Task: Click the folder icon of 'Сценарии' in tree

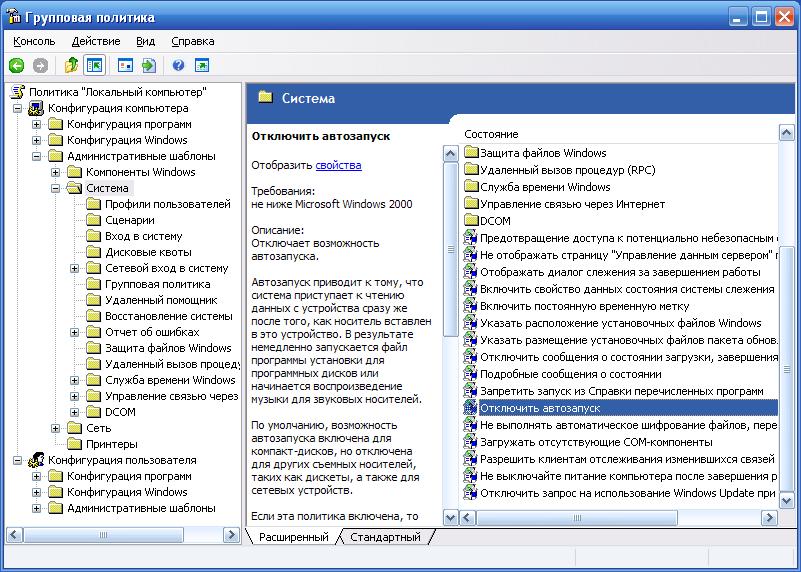Action: pos(93,220)
